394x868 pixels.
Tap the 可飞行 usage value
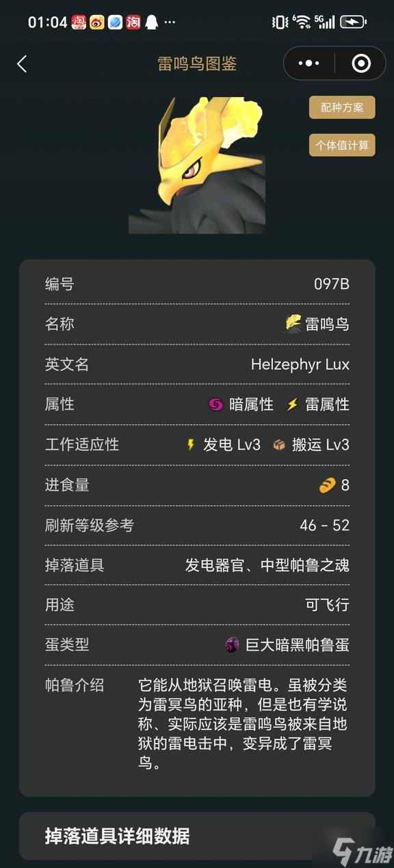tap(328, 605)
